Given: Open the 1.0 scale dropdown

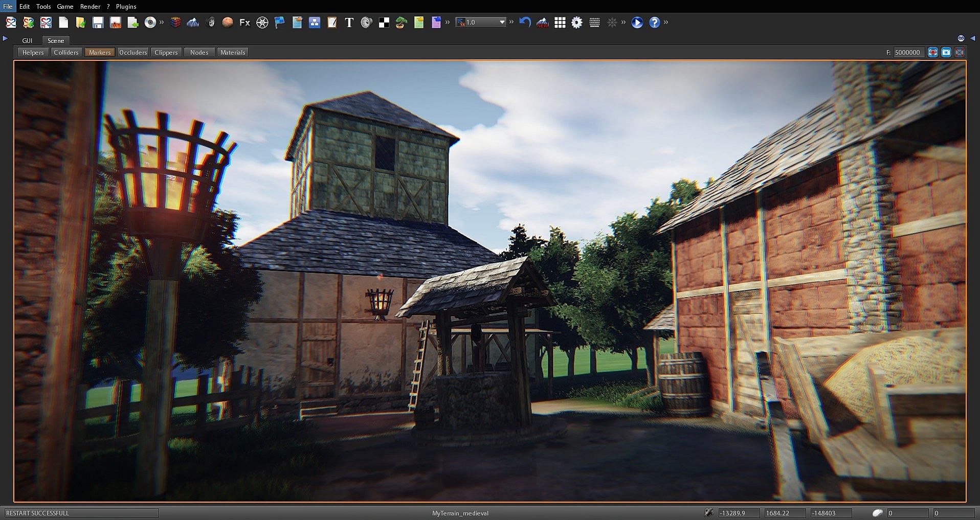Looking at the screenshot, I should tap(502, 22).
